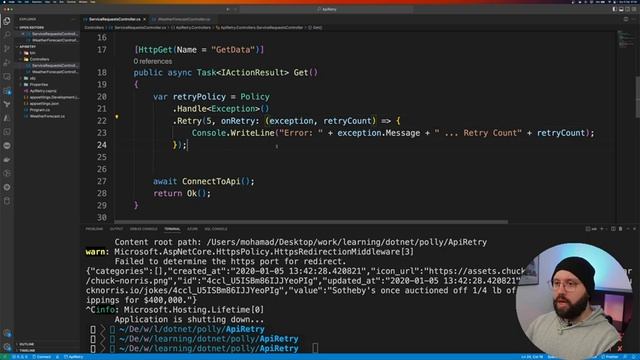Click the split terminal icon in panel toolbar
Viewport: 640px width, 360px height.
(x=613, y=229)
